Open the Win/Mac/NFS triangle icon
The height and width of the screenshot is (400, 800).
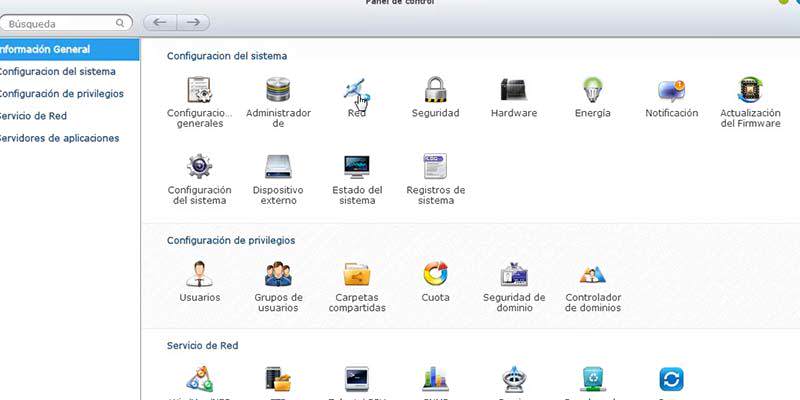pyautogui.click(x=199, y=379)
